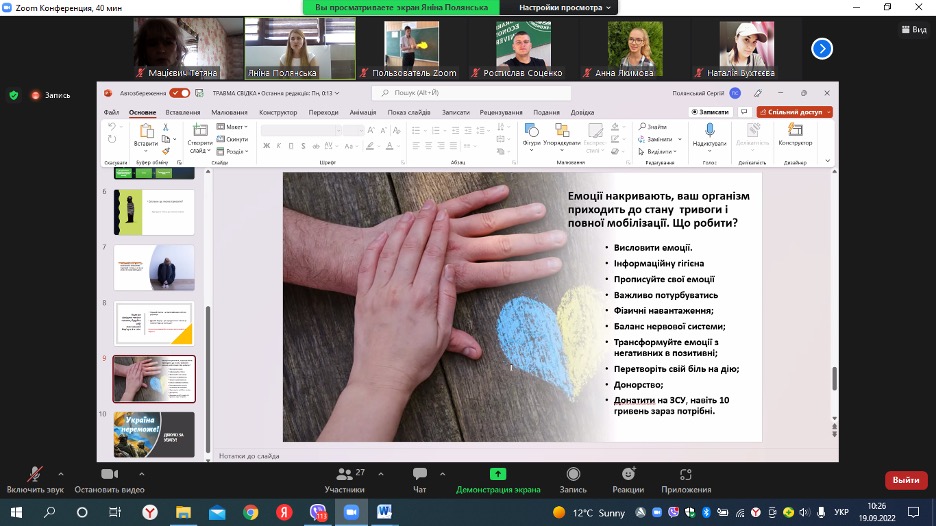Click the green Share Screen (Демонстрация экрана) icon

click(x=498, y=474)
